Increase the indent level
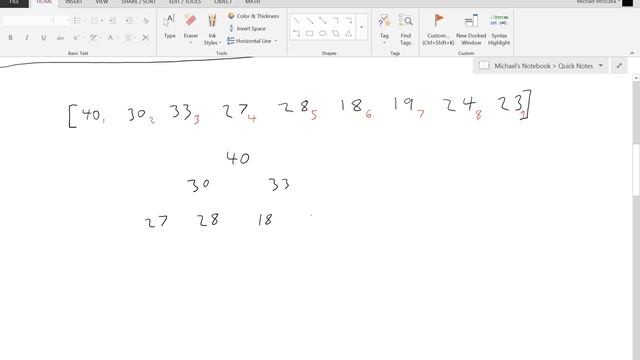Image resolution: width=640 pixels, height=360 pixels. 129,20
